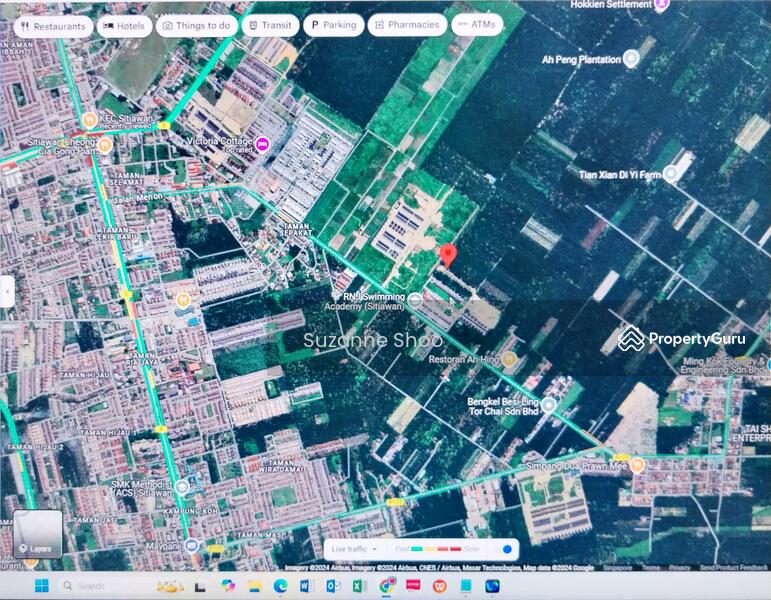Show Transit places on the map
Screen dimensions: 771x600
[270, 26]
